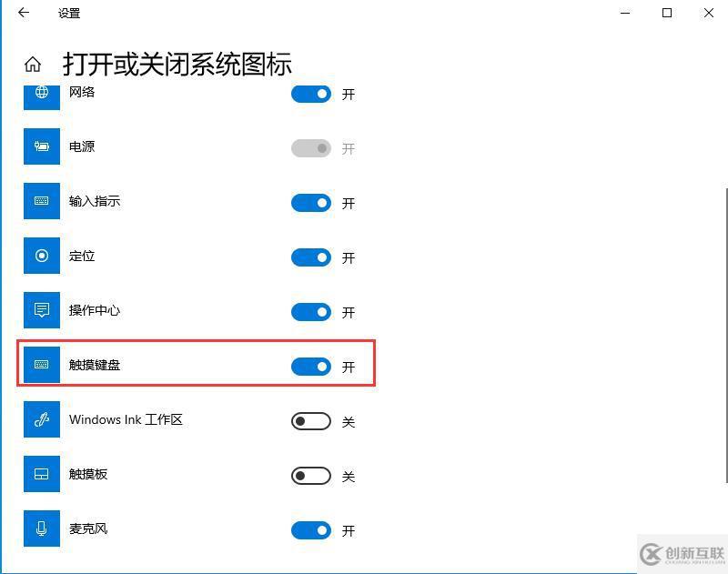Turn off the 网络 toggle
This screenshot has width=728, height=574.
pos(311,95)
